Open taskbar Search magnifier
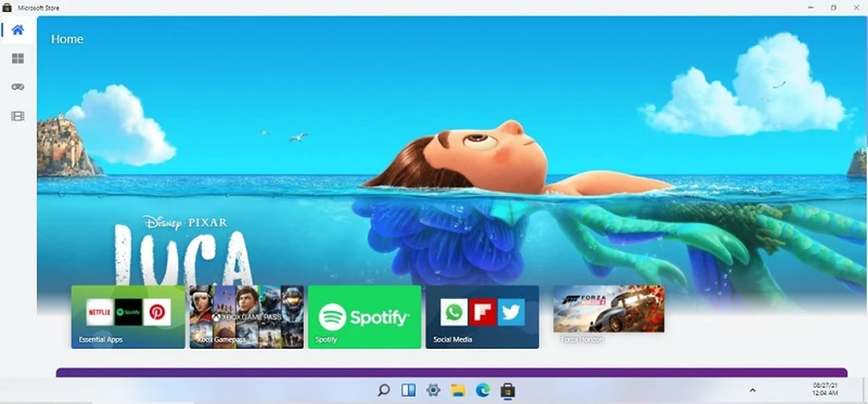 pyautogui.click(x=384, y=390)
